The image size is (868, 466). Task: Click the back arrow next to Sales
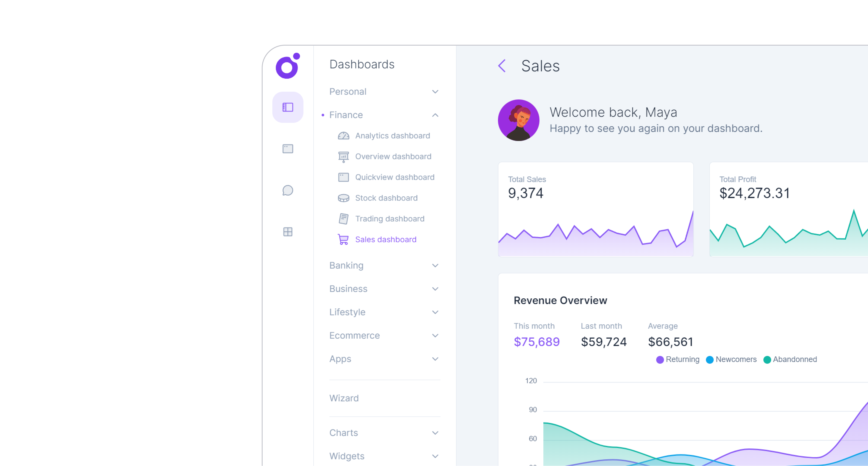pyautogui.click(x=502, y=66)
